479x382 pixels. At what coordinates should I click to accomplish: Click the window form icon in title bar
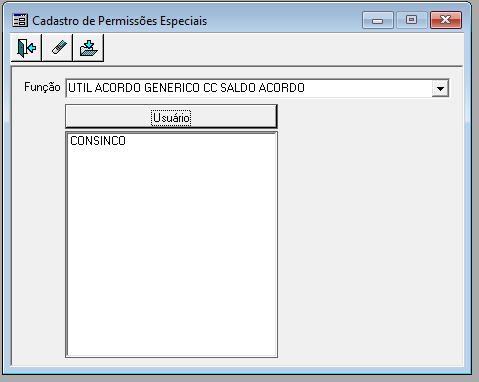pos(20,20)
